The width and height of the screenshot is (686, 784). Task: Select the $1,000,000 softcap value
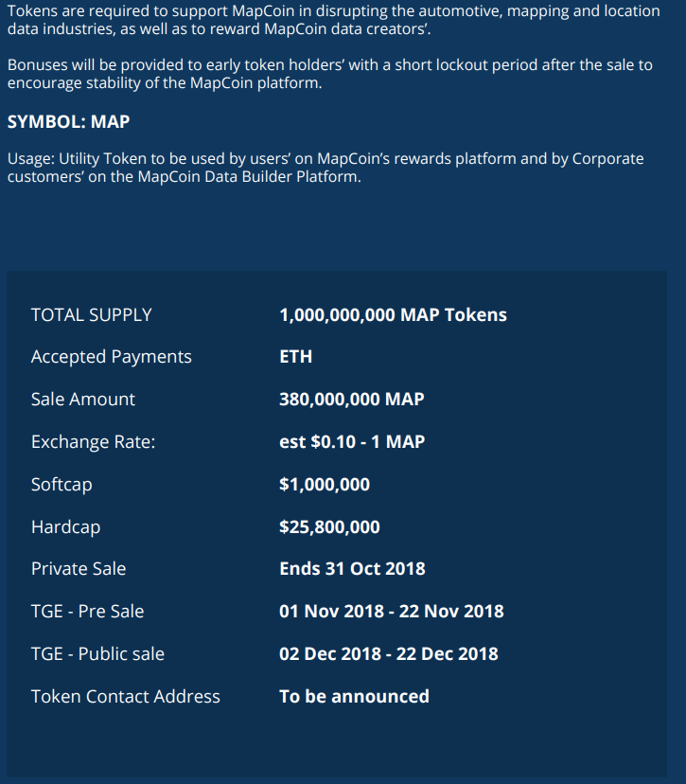pos(325,485)
